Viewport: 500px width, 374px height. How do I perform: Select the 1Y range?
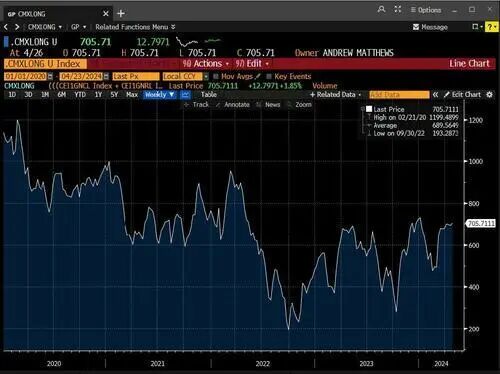[x=98, y=95]
